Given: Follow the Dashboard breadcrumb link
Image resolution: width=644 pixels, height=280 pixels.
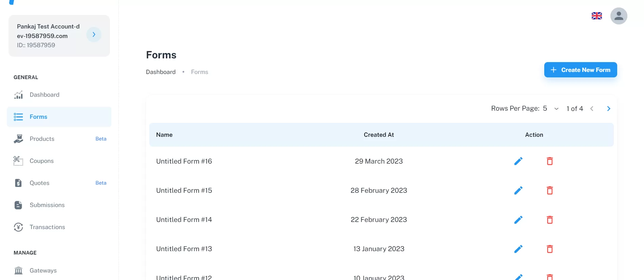Looking at the screenshot, I should 161,72.
